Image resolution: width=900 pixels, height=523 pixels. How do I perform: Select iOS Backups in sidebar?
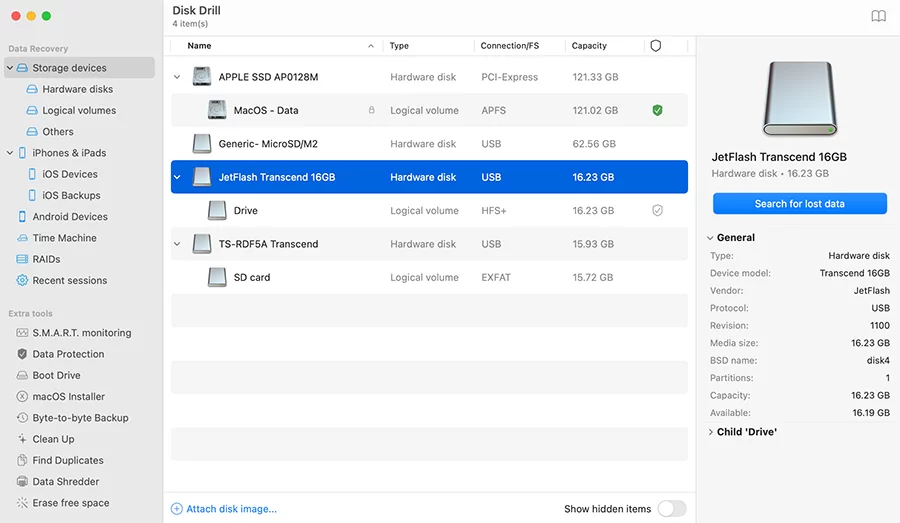[64, 195]
